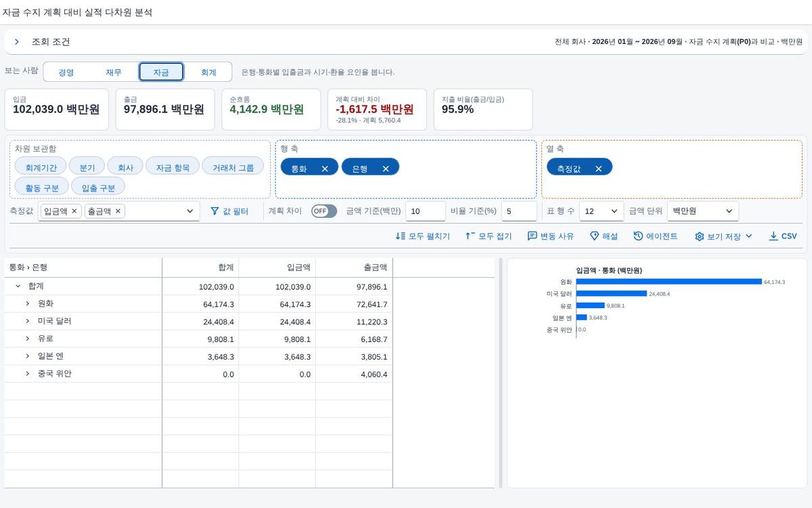Remove 은행 from the row axis
The width and height of the screenshot is (812, 508).
tap(386, 169)
